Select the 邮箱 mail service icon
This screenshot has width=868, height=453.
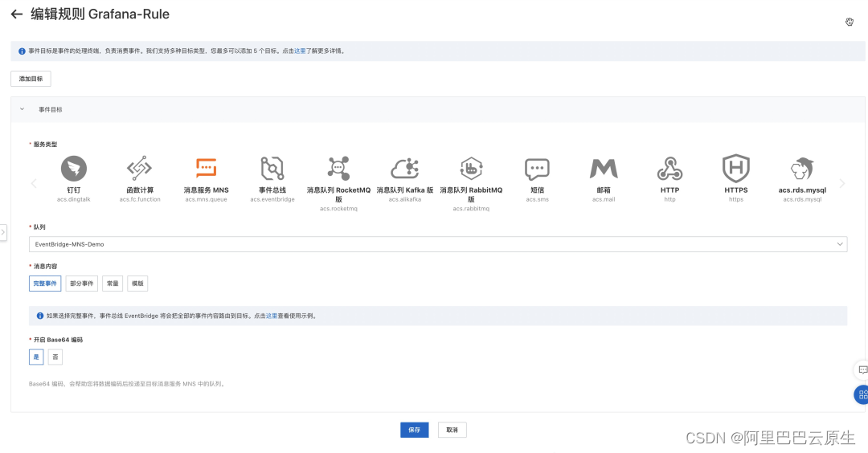[604, 169]
